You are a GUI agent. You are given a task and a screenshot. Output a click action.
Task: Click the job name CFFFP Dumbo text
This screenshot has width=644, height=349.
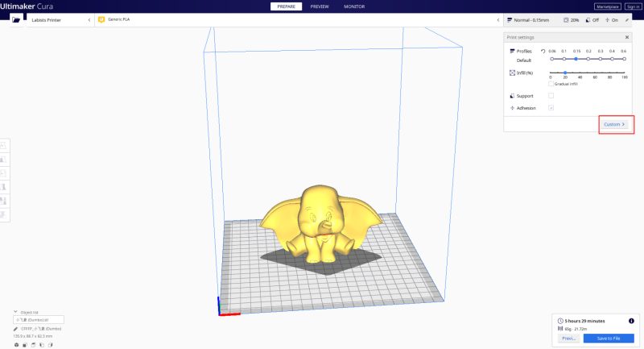tap(41, 329)
